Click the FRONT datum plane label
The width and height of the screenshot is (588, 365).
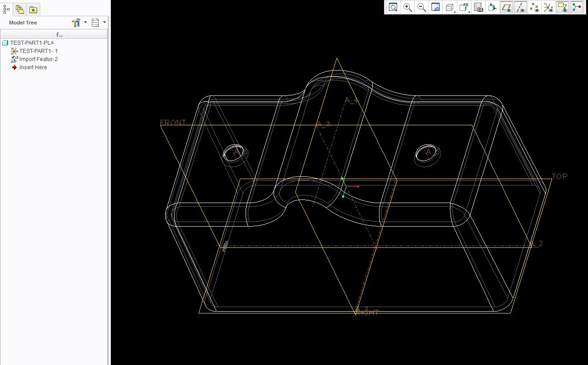pyautogui.click(x=173, y=123)
